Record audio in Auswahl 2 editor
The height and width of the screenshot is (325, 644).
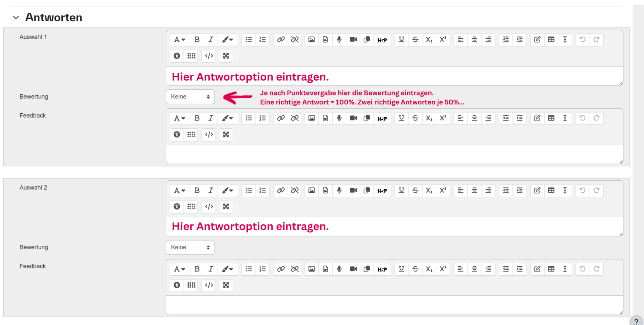(339, 190)
